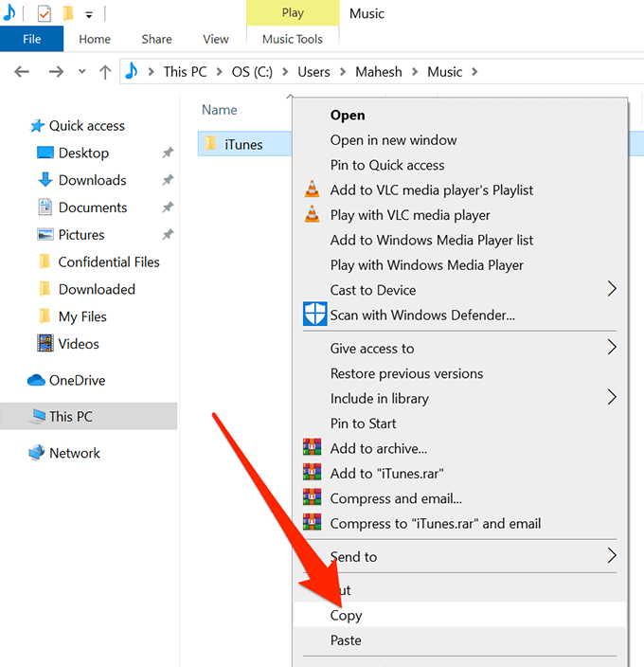Choose Restore previous versions

tap(460, 373)
